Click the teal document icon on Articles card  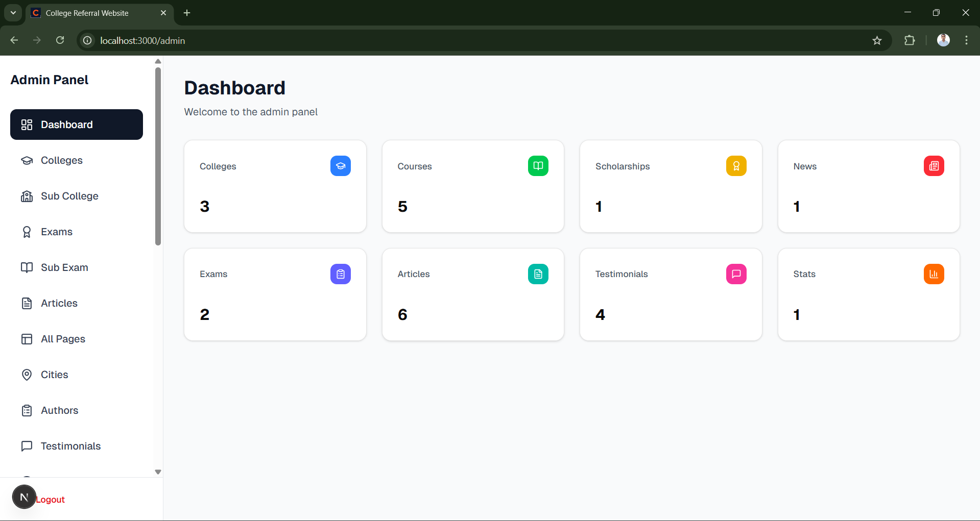[538, 274]
